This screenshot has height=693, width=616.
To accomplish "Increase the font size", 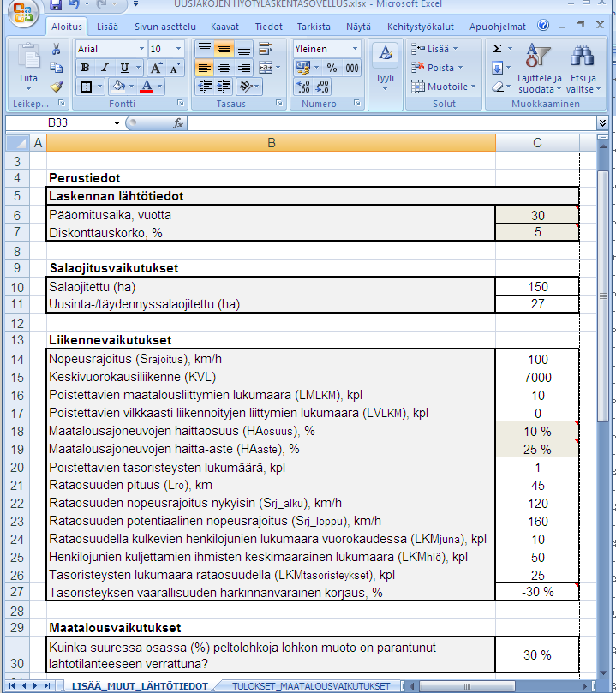I will [x=156, y=68].
